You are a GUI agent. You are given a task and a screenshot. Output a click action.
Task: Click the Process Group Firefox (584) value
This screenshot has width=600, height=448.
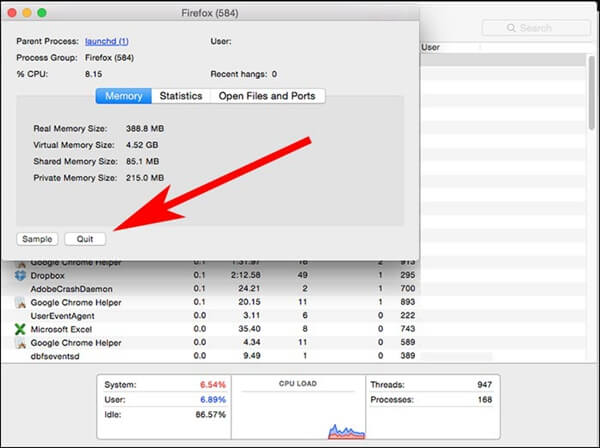[109, 58]
